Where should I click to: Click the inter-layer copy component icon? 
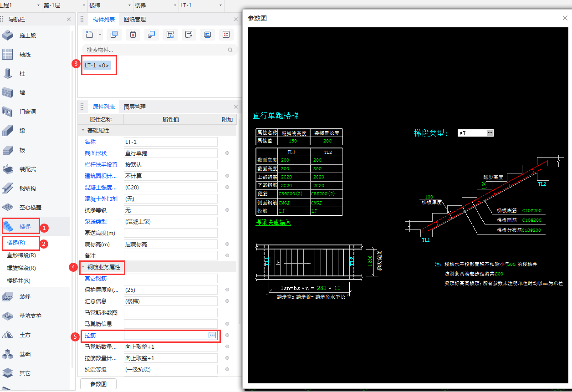pos(151,34)
